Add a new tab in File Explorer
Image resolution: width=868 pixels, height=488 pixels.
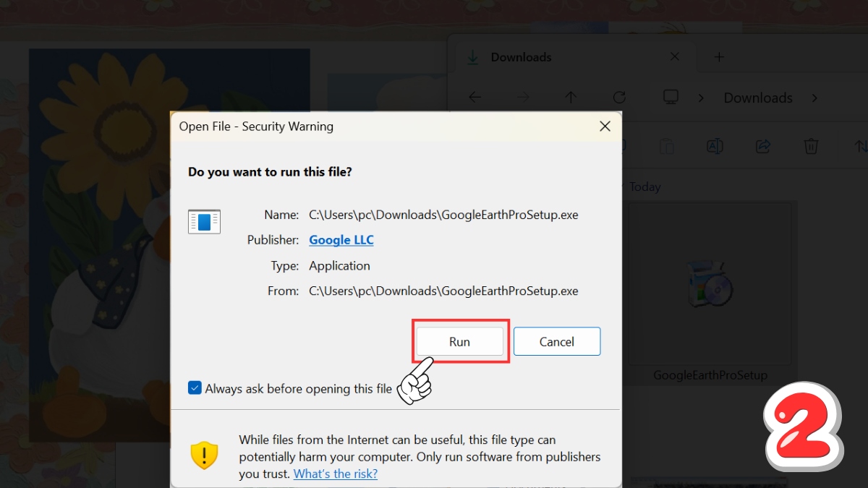[x=719, y=56]
